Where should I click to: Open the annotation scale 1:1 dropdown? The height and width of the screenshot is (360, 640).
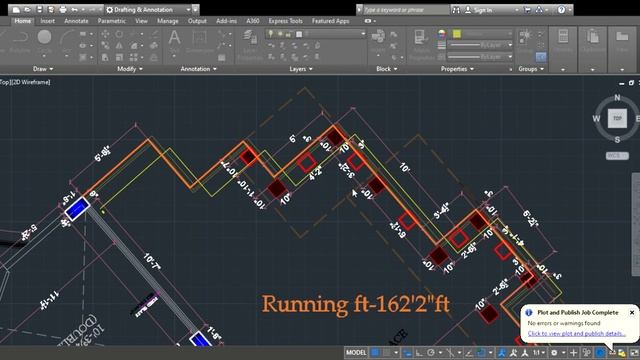(x=539, y=353)
